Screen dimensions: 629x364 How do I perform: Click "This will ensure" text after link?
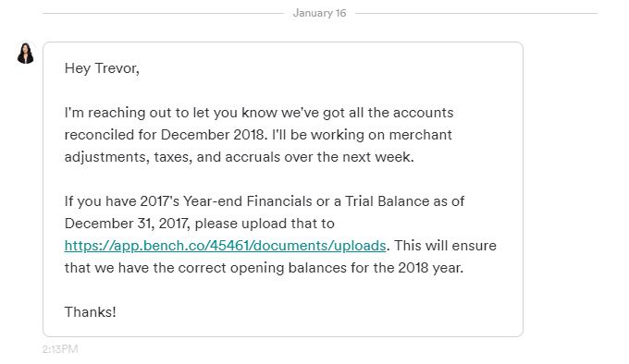click(445, 246)
